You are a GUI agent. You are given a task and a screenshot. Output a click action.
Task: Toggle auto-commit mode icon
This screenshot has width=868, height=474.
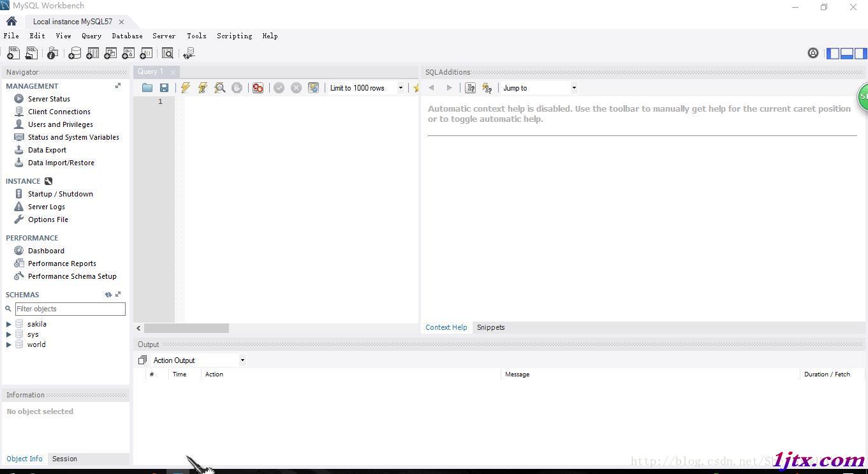(x=313, y=88)
